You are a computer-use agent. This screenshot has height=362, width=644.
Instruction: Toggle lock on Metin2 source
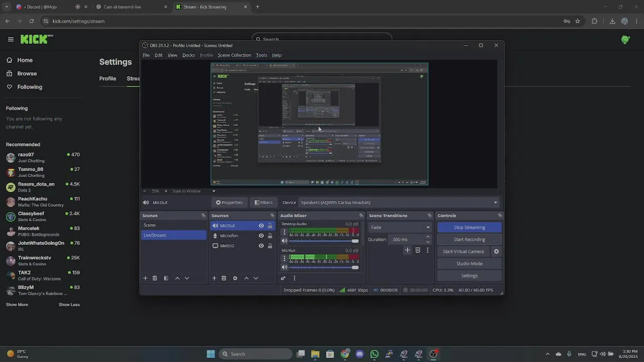click(270, 246)
